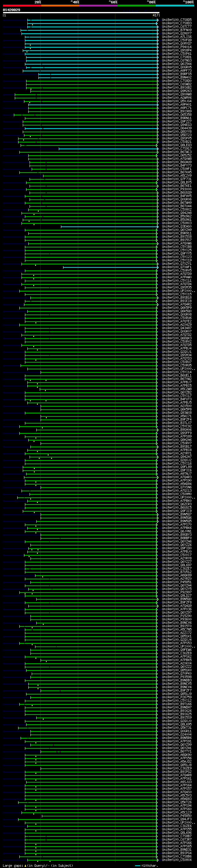Select the UniRef100_B6TWC3 label
197x868 pixels.
click(x=177, y=152)
